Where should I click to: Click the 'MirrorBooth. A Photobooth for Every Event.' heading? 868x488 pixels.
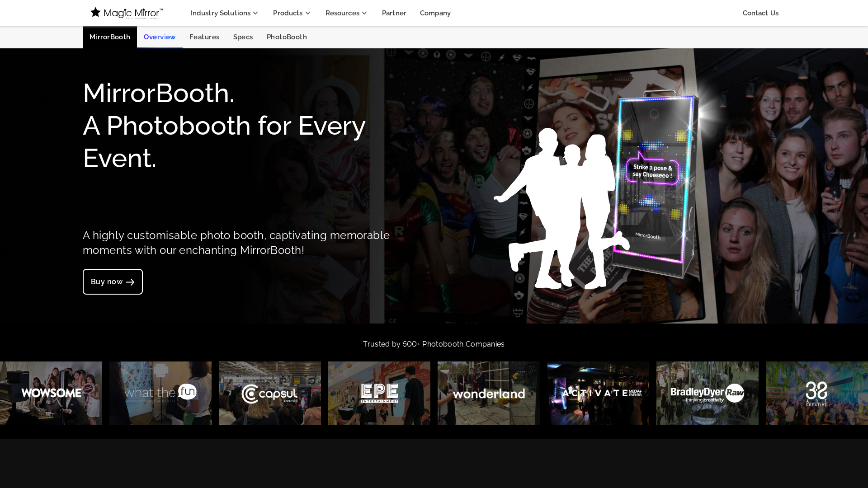[x=224, y=126]
